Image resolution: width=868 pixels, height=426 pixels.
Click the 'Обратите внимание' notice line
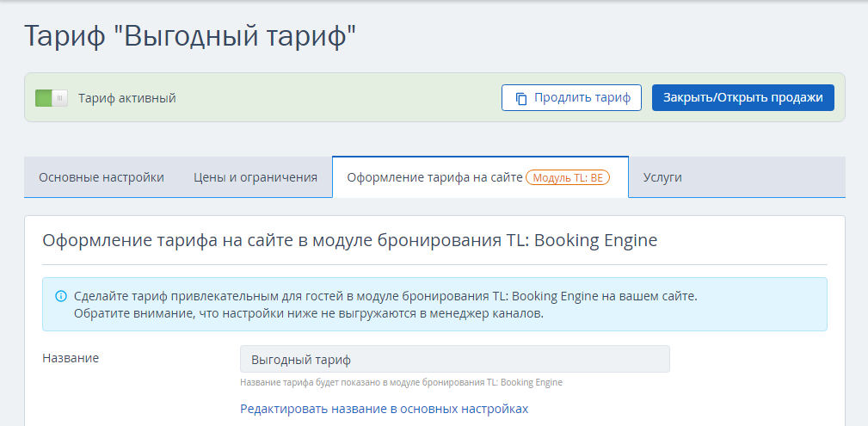pos(309,313)
